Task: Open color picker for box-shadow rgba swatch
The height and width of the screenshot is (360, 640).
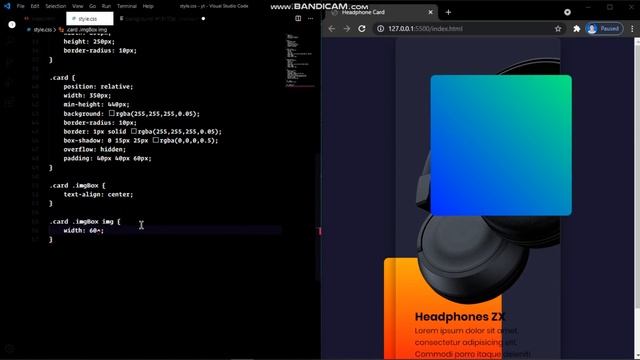Action: [156, 140]
